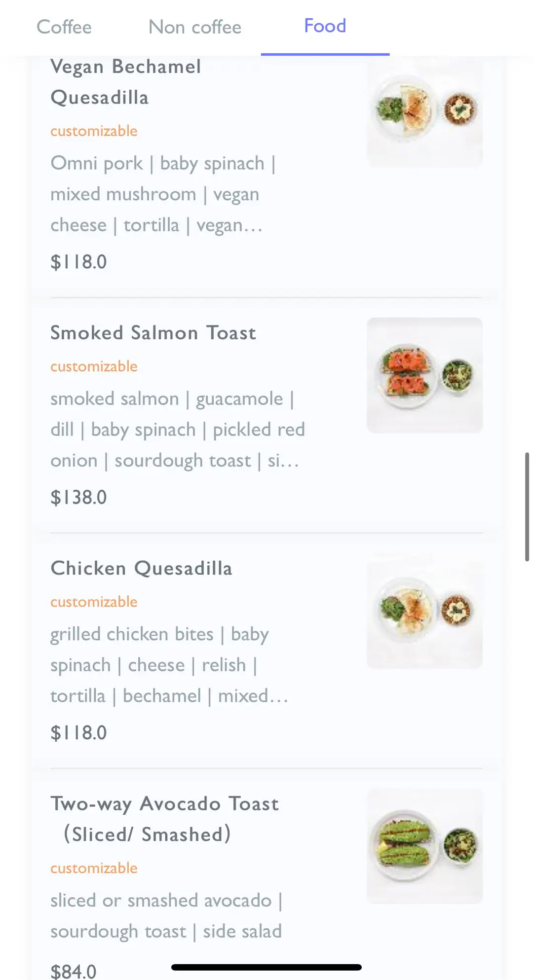The width and height of the screenshot is (533, 980).
Task: Choose the Chicken Quesadilla item title
Action: 141,568
